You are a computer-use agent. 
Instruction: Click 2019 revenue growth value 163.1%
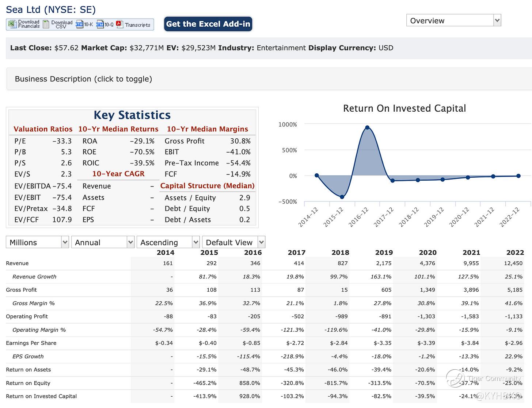click(381, 277)
